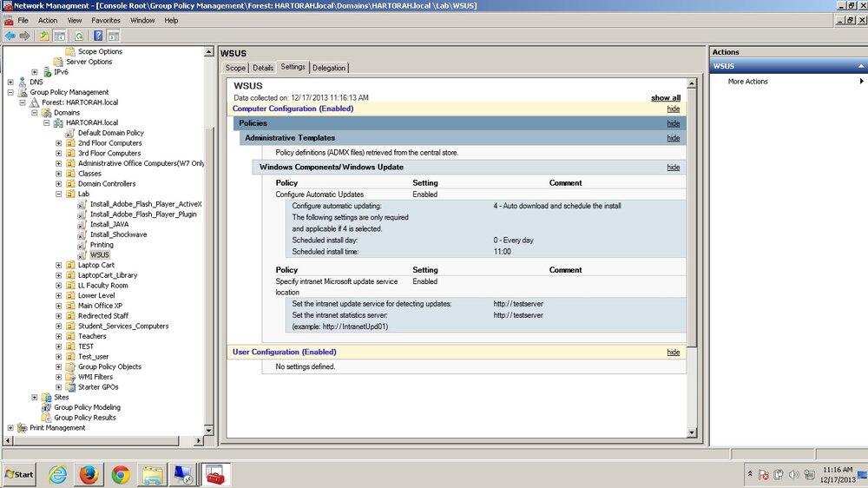Screen dimensions: 868x488
Task: Switch to the Scope tab
Action: (x=235, y=68)
